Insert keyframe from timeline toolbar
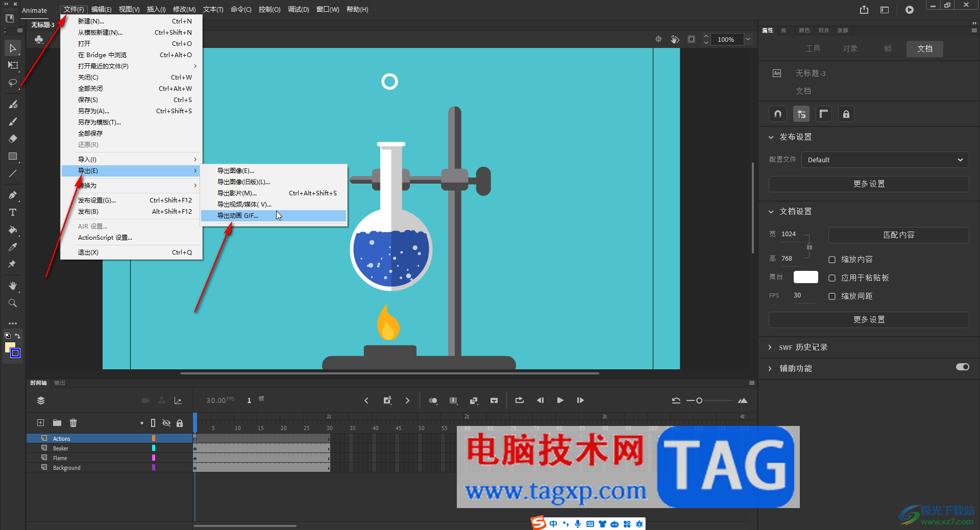980x530 pixels. [x=387, y=400]
